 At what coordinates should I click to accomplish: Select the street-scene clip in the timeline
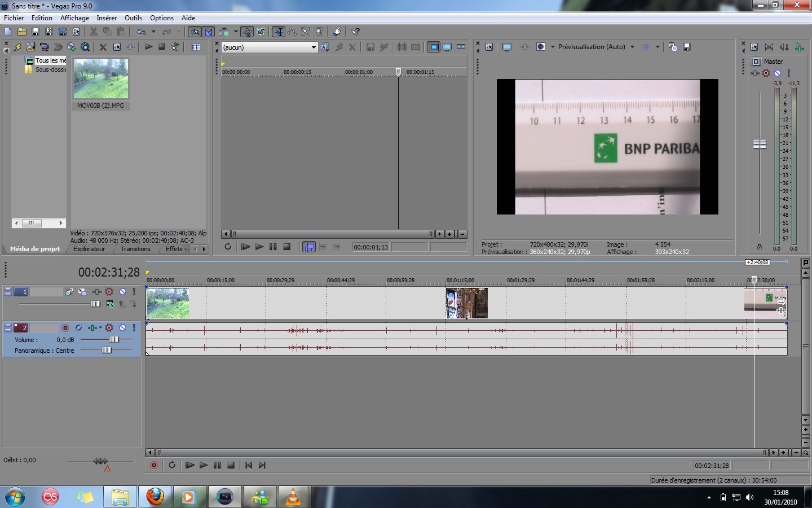[x=467, y=303]
